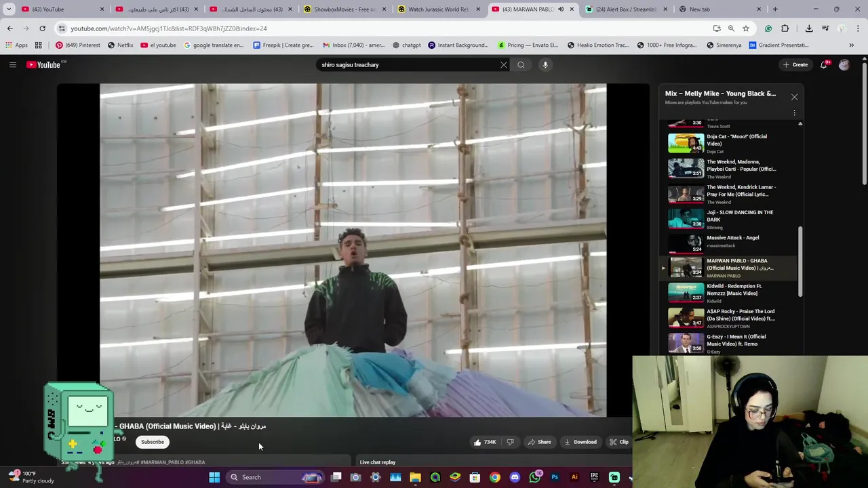This screenshot has height=488, width=868.
Task: Open the mix playlist options menu
Action: click(794, 113)
